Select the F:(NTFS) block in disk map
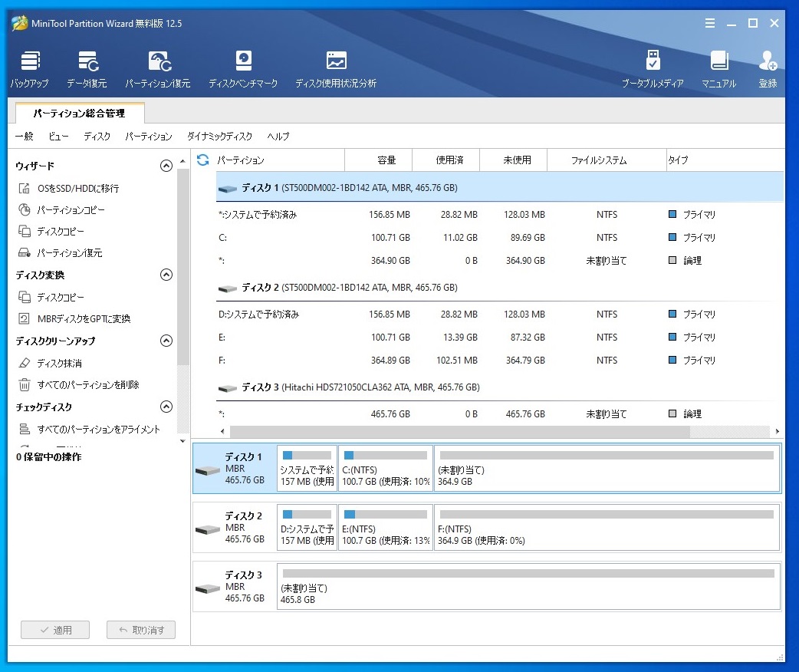 point(607,527)
